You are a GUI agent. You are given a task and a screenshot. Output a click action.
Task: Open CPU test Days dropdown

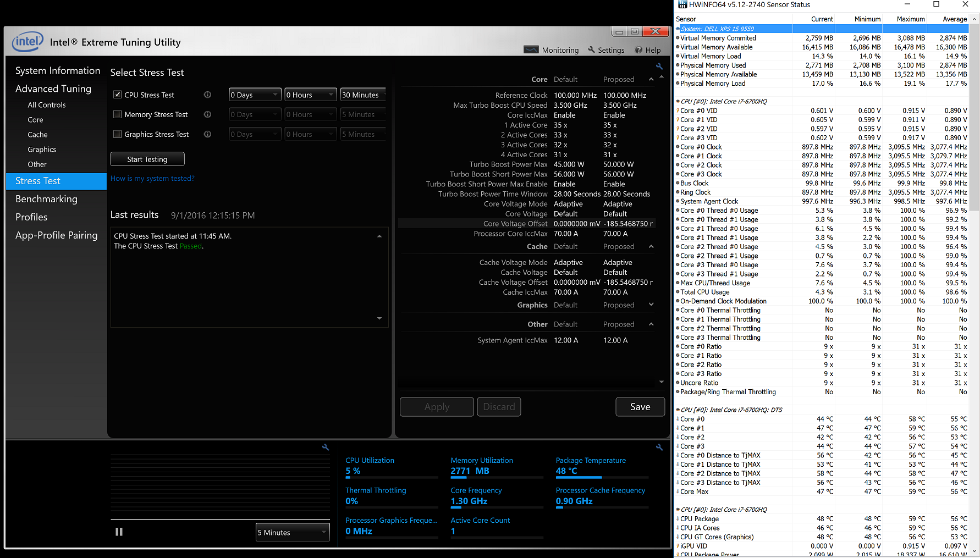point(255,95)
